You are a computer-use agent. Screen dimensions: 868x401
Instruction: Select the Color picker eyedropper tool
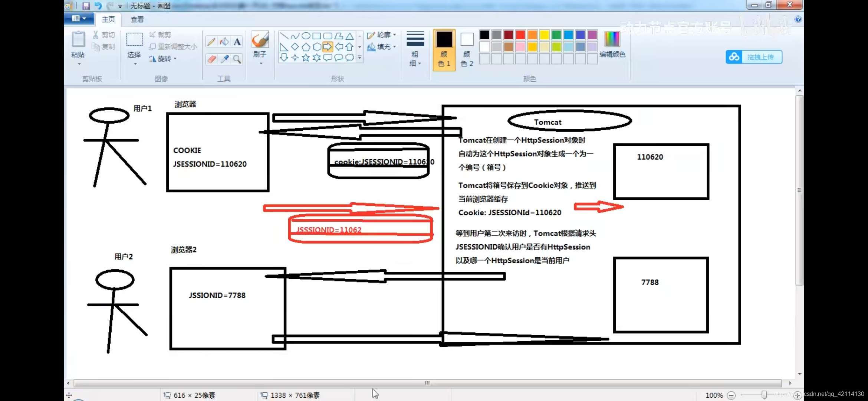(224, 59)
